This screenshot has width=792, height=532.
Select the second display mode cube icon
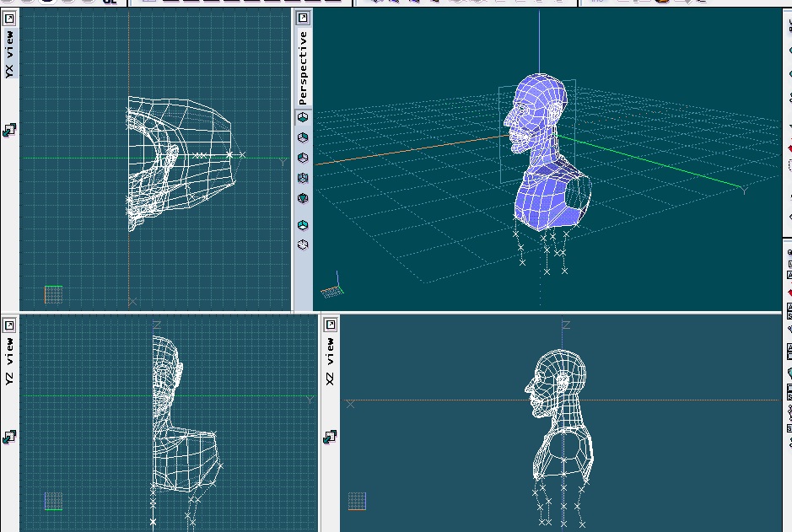pos(303,137)
